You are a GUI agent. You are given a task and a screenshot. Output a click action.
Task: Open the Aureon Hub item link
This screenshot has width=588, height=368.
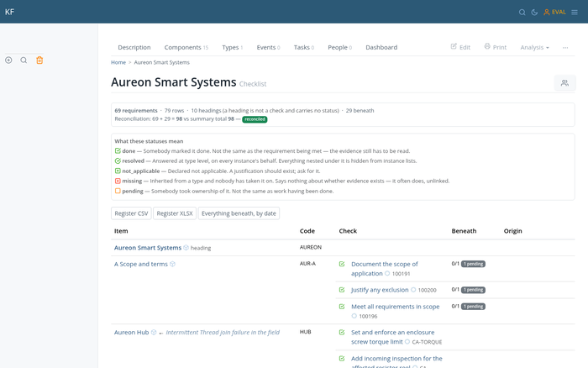pyautogui.click(x=131, y=333)
